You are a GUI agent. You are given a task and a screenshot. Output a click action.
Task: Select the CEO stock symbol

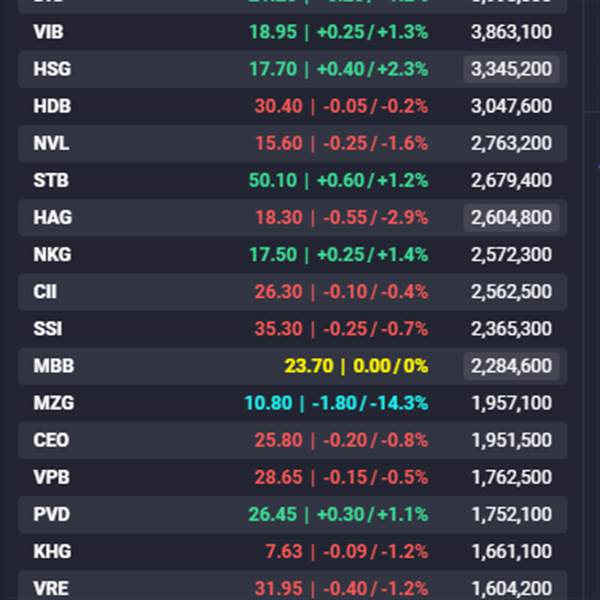[x=51, y=440]
